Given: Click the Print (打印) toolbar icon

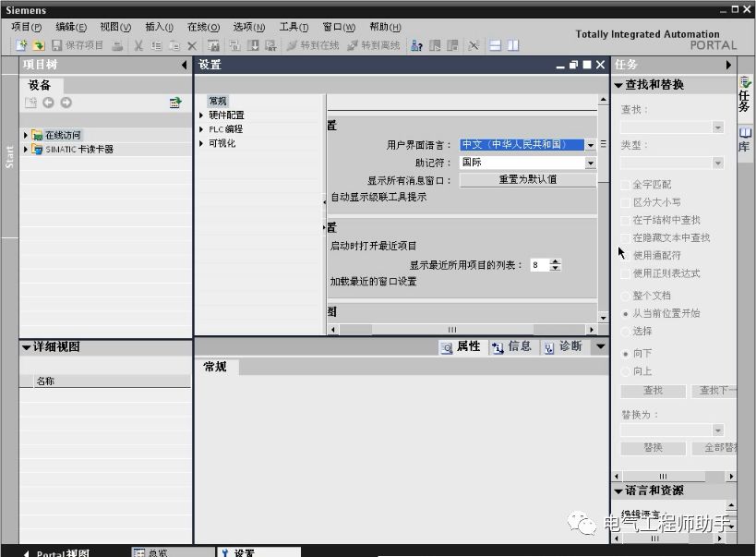Looking at the screenshot, I should click(118, 44).
